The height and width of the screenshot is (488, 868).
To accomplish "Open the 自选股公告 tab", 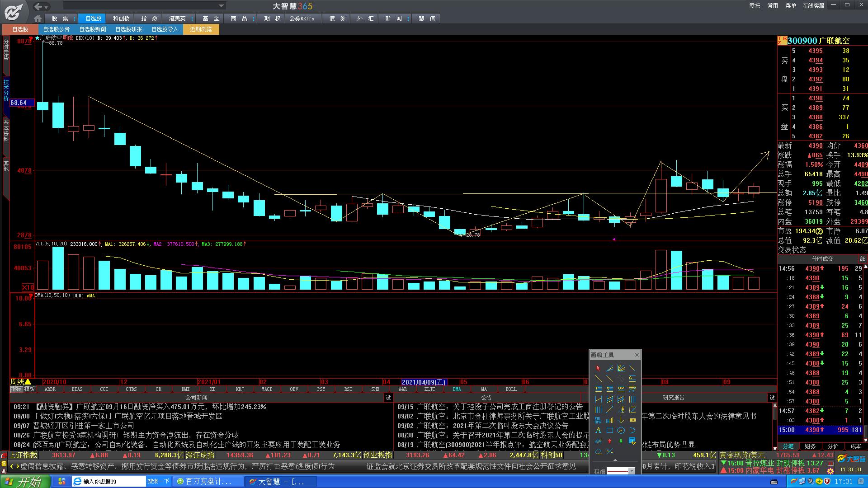I will [57, 29].
